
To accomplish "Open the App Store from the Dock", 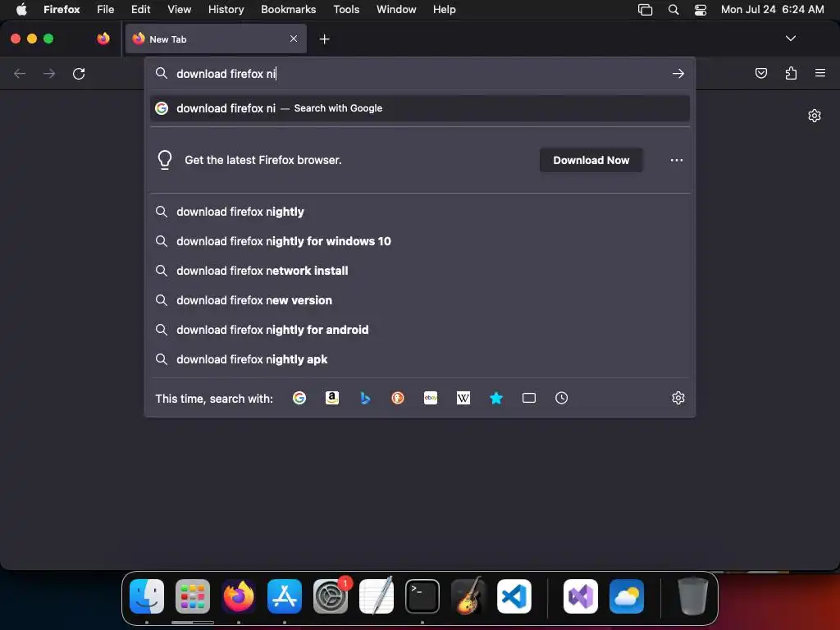I will coord(285,596).
